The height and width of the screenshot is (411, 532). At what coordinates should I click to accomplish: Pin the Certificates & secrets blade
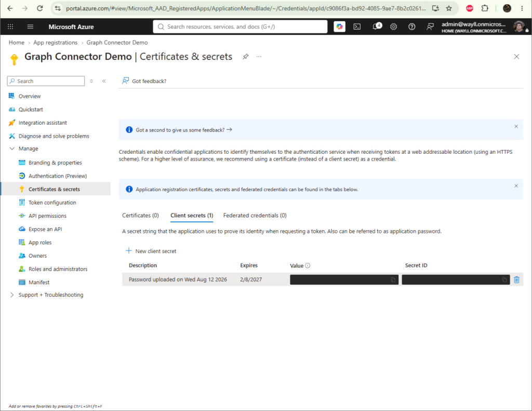click(245, 56)
